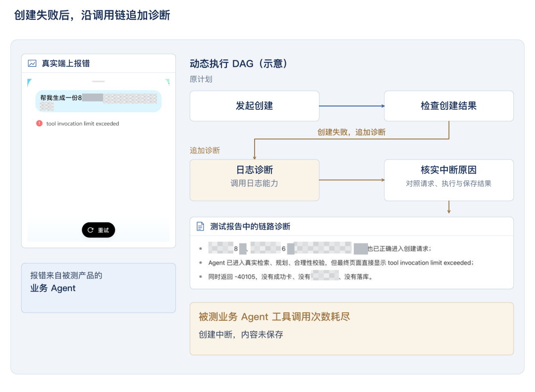535x392 pixels.
Task: Click the edge label 创建失败，追加诊断
Action: (351, 132)
